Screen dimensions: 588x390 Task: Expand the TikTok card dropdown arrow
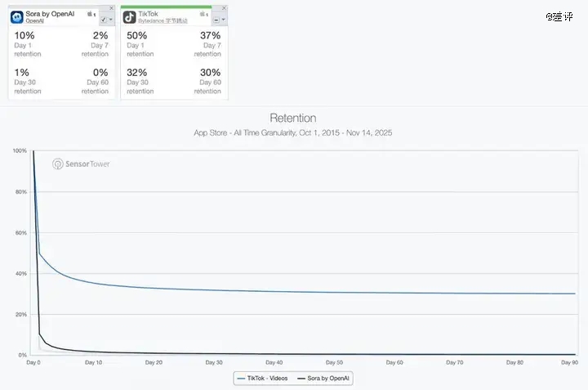pyautogui.click(x=224, y=20)
